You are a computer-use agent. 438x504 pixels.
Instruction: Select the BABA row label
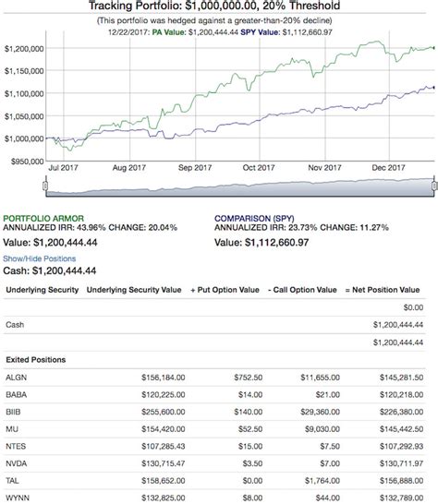(x=16, y=395)
